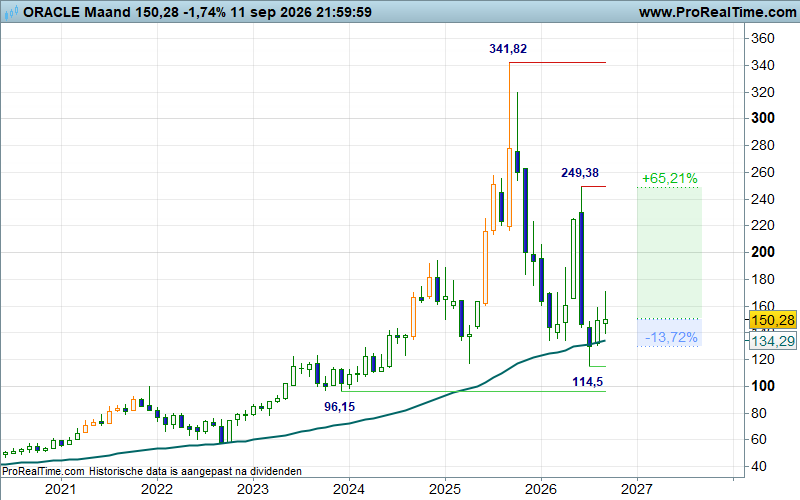Click the green shaded profit target zone
This screenshot has width=800, height=500.
669,253
